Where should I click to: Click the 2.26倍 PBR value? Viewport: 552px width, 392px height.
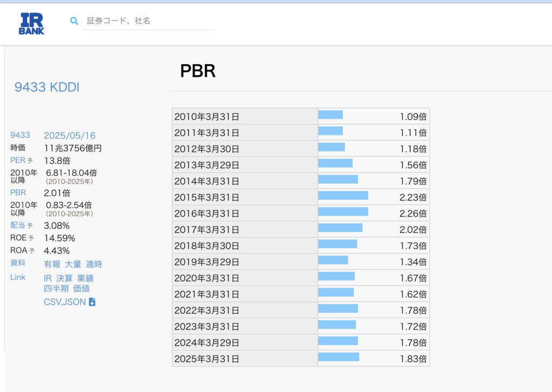coord(413,214)
